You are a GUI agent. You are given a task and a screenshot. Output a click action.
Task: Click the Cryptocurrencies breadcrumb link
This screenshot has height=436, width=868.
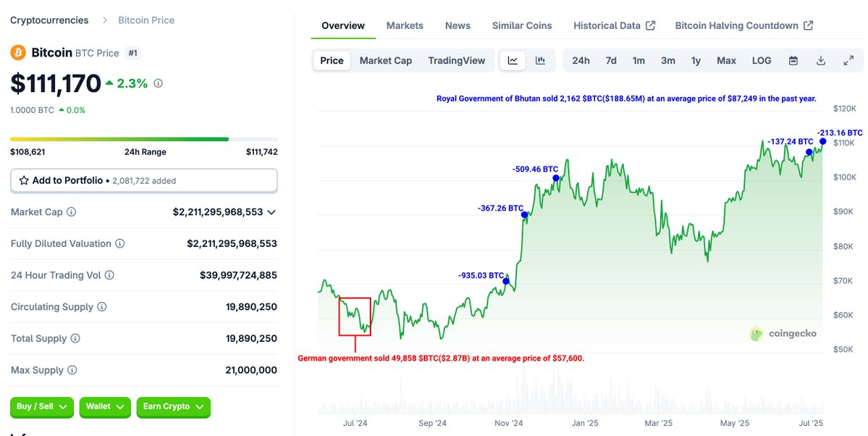[x=49, y=20]
